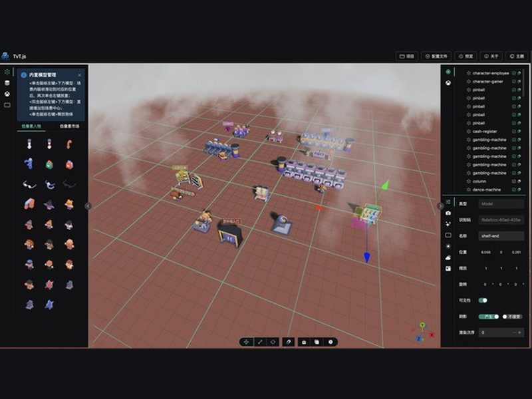Open the database icon in left sidebar
The image size is (532, 399).
(7, 82)
